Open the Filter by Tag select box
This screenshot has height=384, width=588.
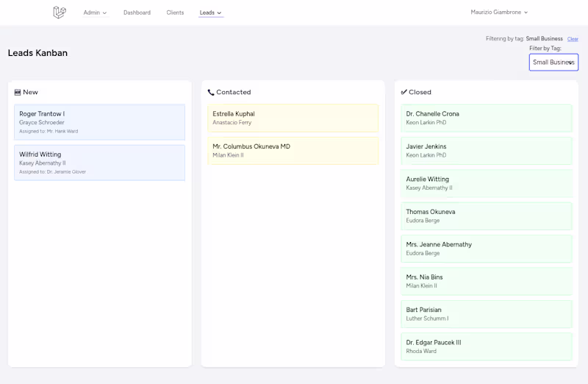[x=553, y=63]
